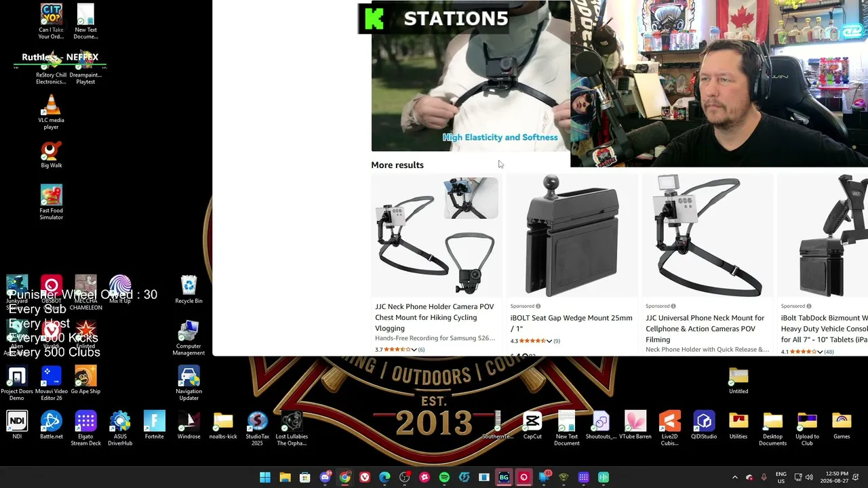Select the Can I Take Your Order desktop icon
This screenshot has height=488, width=868.
(51, 21)
